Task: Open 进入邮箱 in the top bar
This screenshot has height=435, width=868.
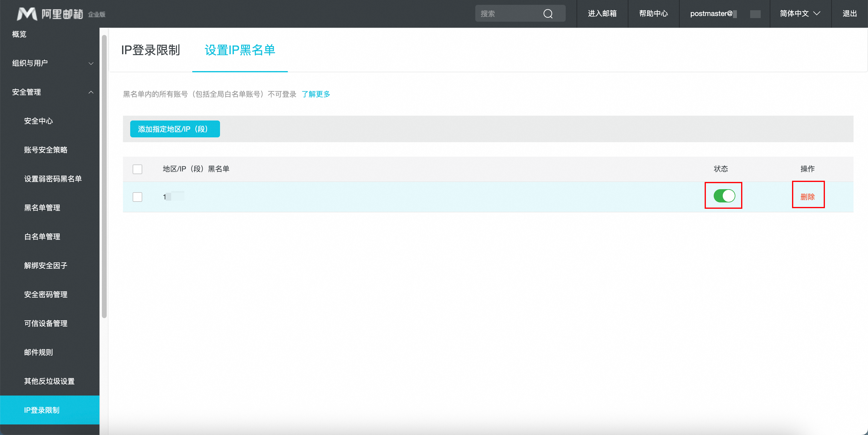Action: [x=602, y=14]
